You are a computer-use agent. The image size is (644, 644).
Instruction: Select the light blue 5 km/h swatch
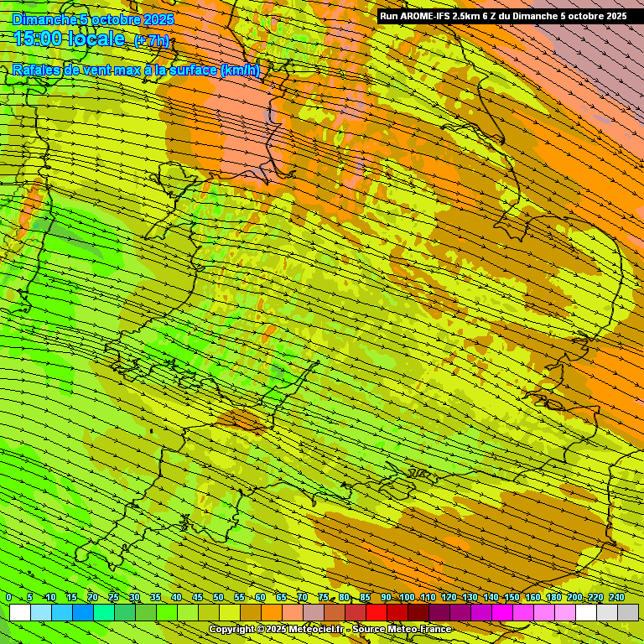pyautogui.click(x=41, y=613)
